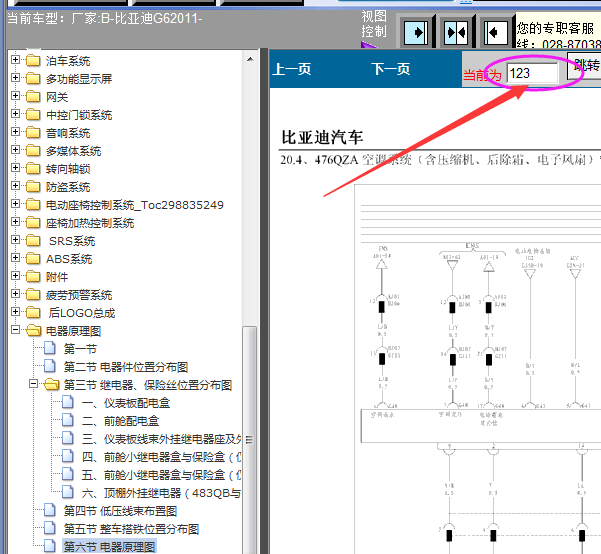Click the 跳转 jump button
Image resolution: width=601 pixels, height=554 pixels.
click(586, 66)
